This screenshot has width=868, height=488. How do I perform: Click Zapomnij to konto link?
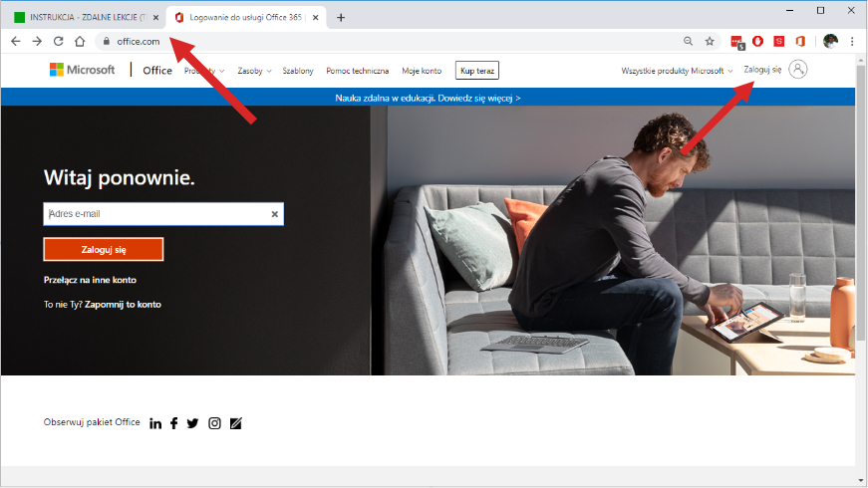click(x=123, y=305)
